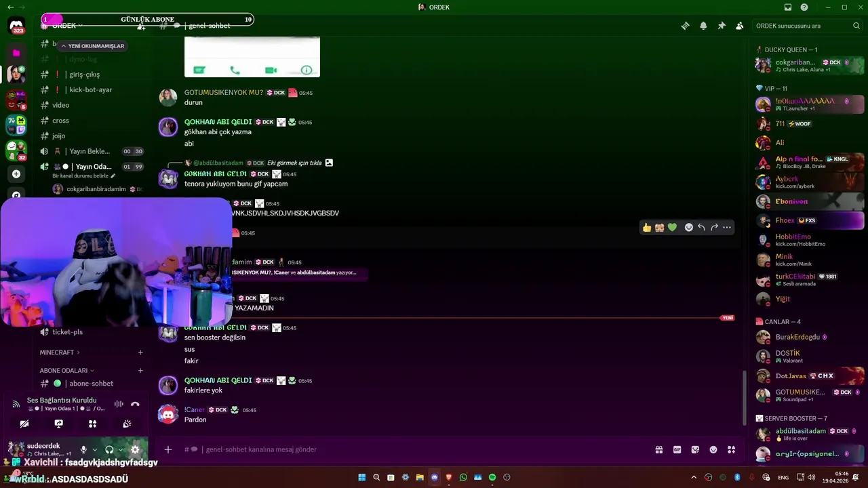The image size is (868, 488).
Task: Reply to the hovered message
Action: click(701, 227)
